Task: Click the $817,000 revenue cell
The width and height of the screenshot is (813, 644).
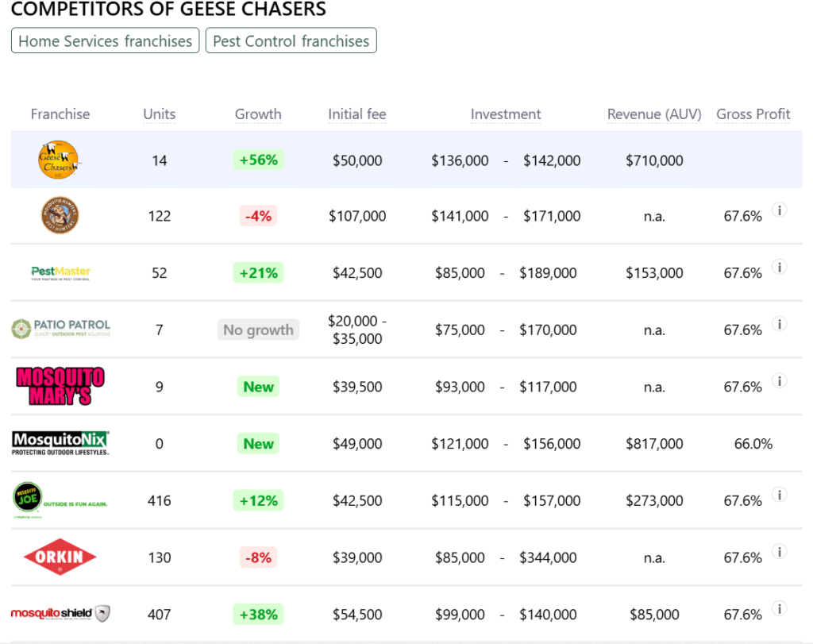Action: (x=654, y=444)
